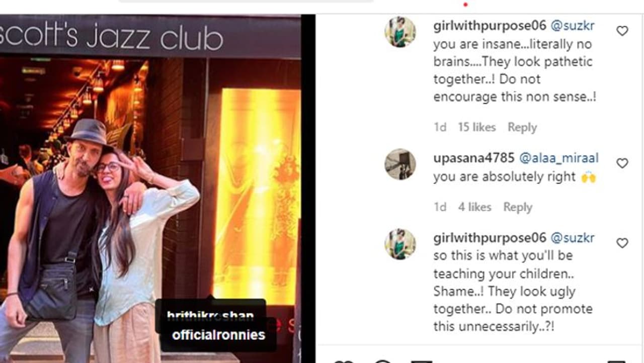Tap the heart beside upasana4785's comment
644x363 pixels.
(622, 163)
